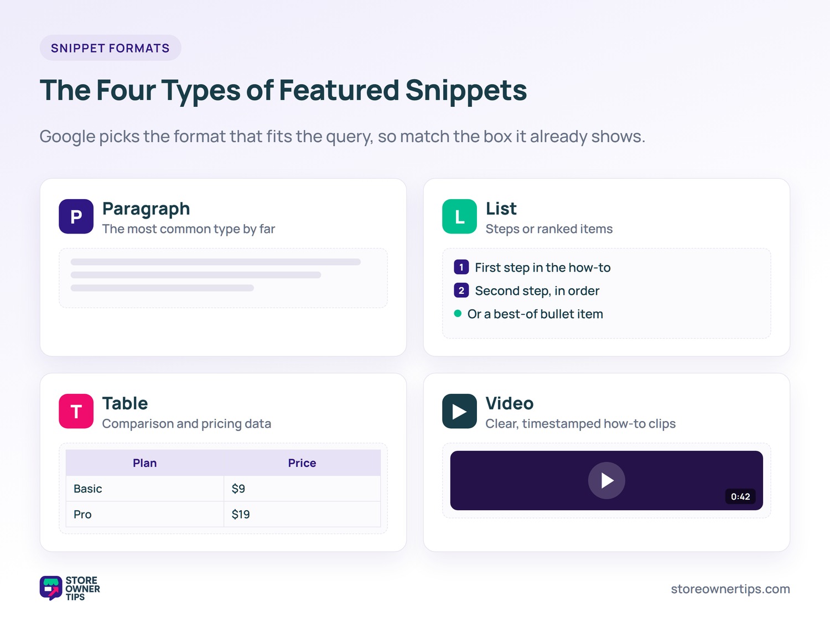The image size is (830, 644).
Task: Click "Clear, timestamped how-to clips" subtitle
Action: click(x=580, y=424)
